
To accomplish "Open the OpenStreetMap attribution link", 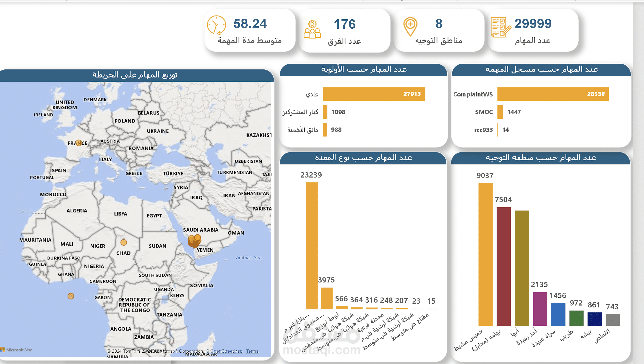I will (224, 351).
